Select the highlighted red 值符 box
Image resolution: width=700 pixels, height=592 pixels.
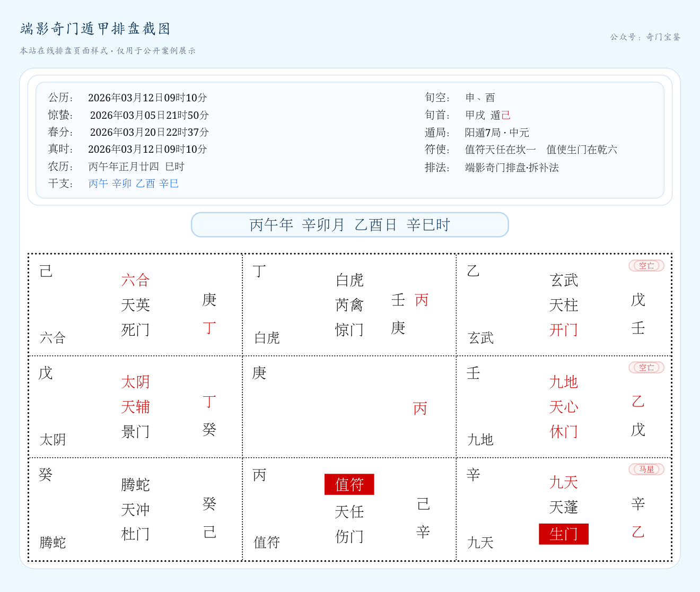(349, 484)
